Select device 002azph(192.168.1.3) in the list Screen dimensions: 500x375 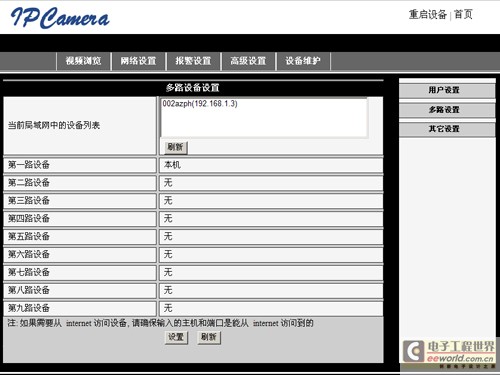point(200,104)
